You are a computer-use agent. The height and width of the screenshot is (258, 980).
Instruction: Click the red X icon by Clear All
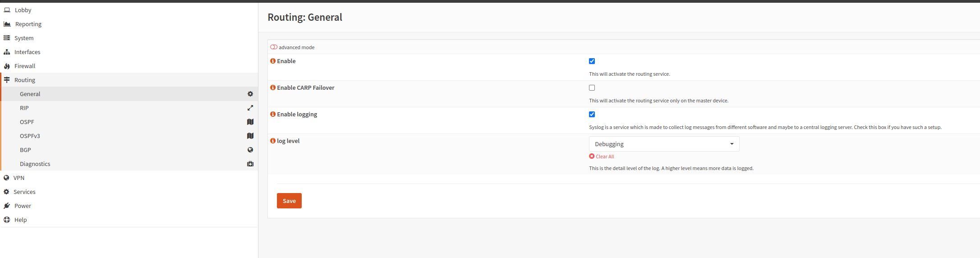point(592,156)
